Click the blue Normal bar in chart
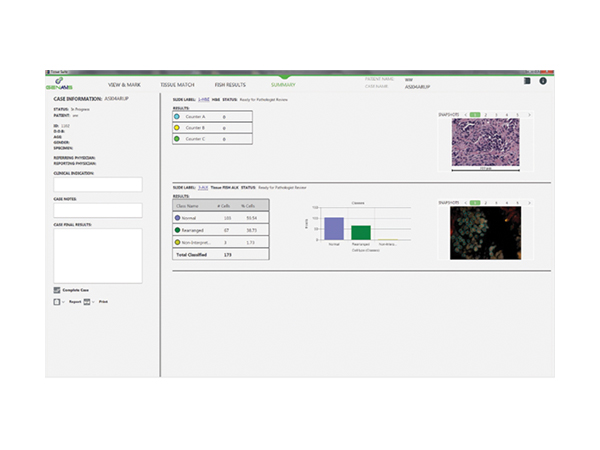The image size is (600, 450). [x=334, y=228]
